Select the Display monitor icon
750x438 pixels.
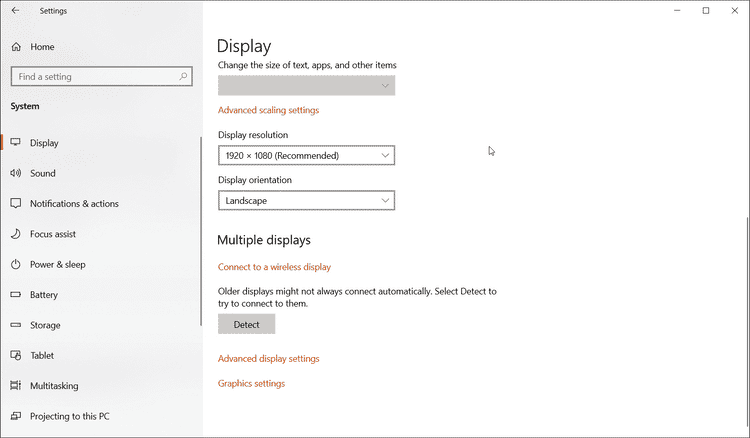(16, 142)
